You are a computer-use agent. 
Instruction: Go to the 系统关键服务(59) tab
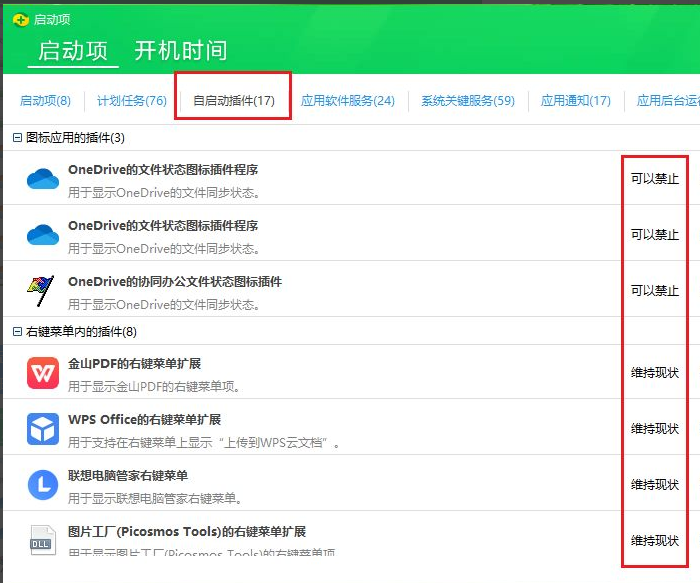(467, 101)
